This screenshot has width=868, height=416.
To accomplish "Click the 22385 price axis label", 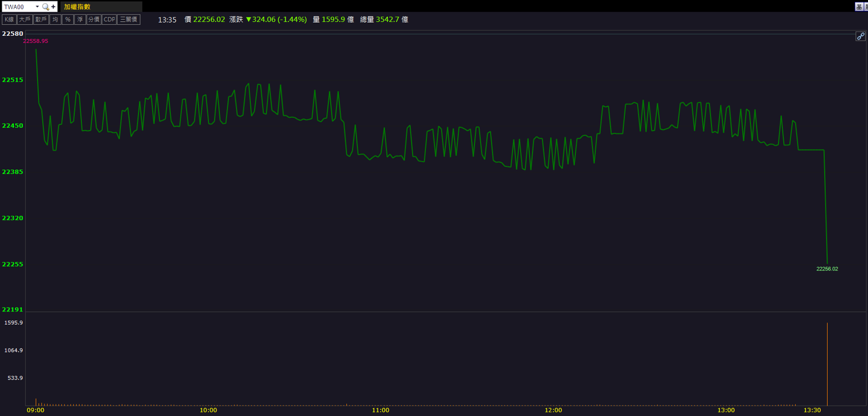I will point(13,172).
